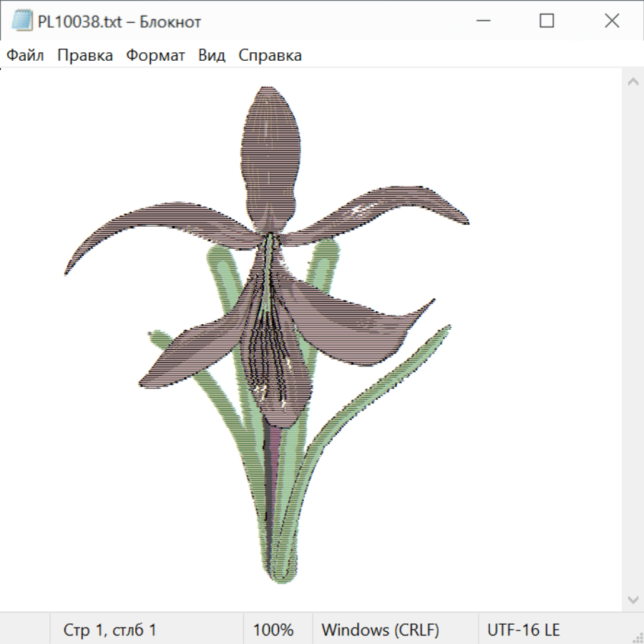
Task: Click the scroll down arrow
Action: 633,598
